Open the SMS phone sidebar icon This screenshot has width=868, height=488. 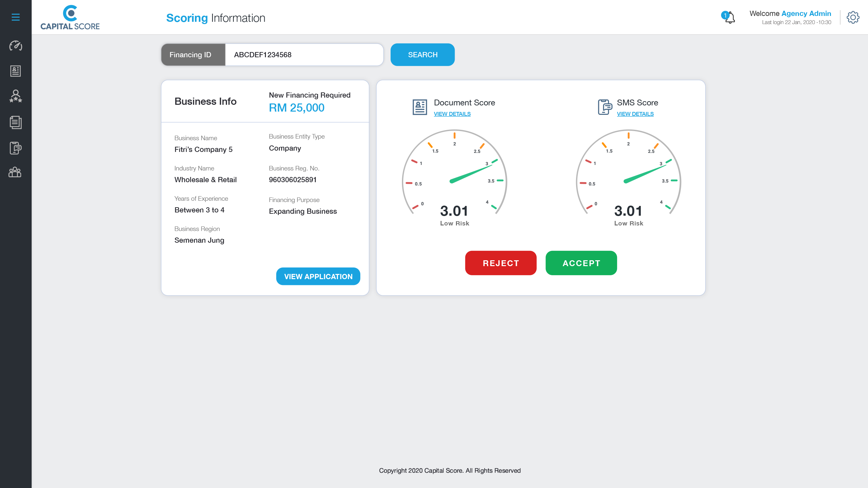[x=16, y=148]
